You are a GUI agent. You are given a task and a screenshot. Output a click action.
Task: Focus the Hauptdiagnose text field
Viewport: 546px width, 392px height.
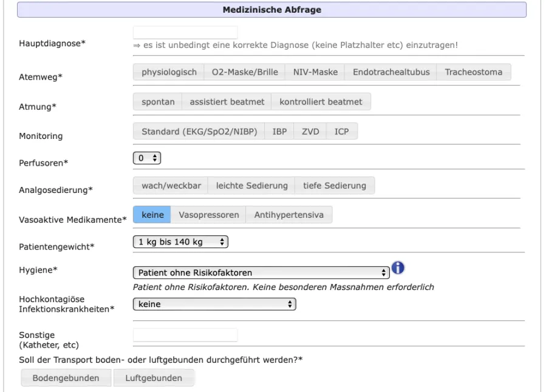pos(185,33)
